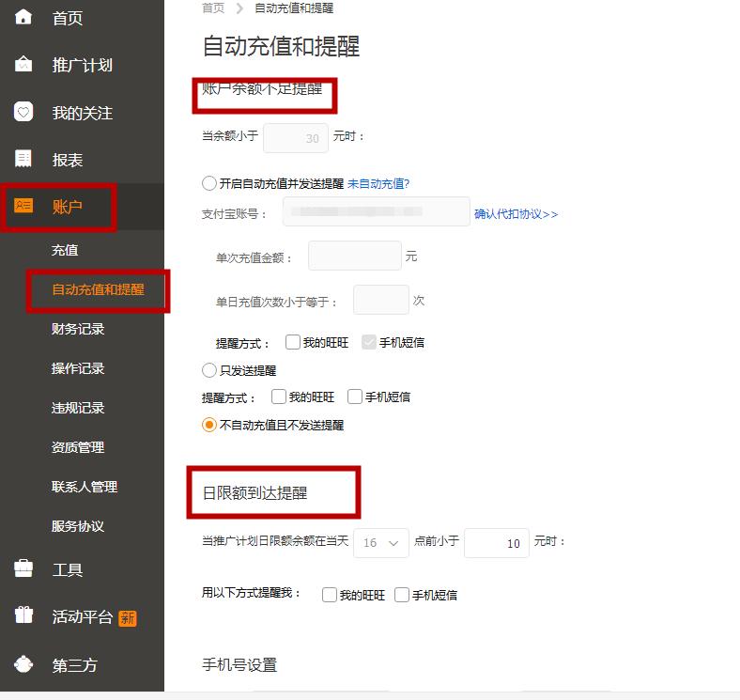Open 活动平台 in the sidebar
Screen dimensions: 740x700
click(82, 617)
